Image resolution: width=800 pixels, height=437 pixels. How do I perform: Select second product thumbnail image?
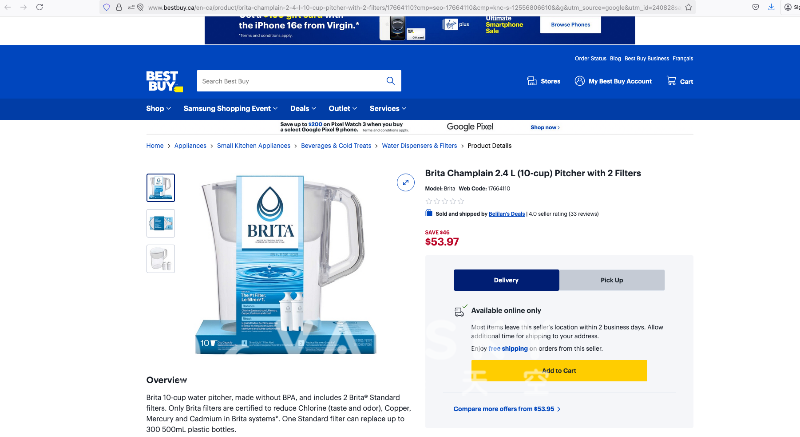point(161,223)
